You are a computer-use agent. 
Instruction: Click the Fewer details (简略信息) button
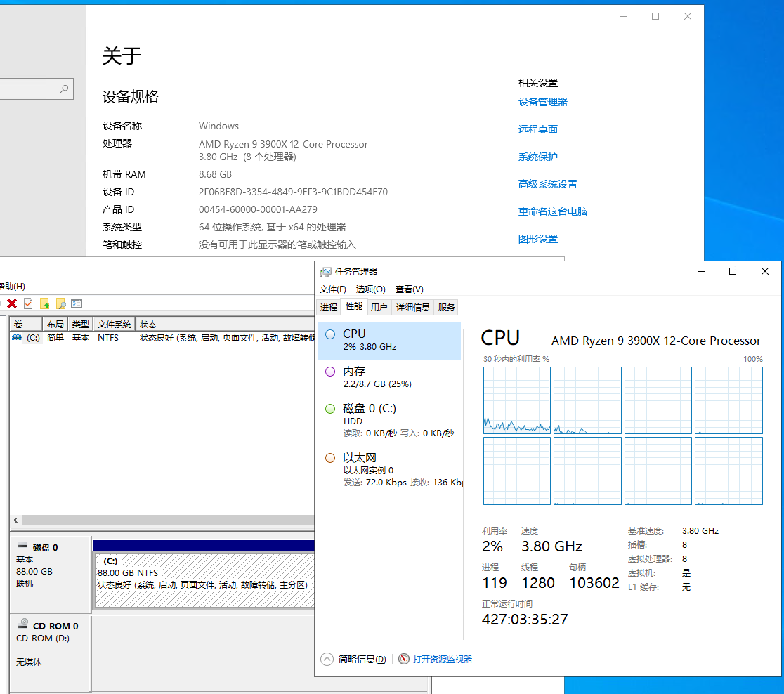point(362,659)
